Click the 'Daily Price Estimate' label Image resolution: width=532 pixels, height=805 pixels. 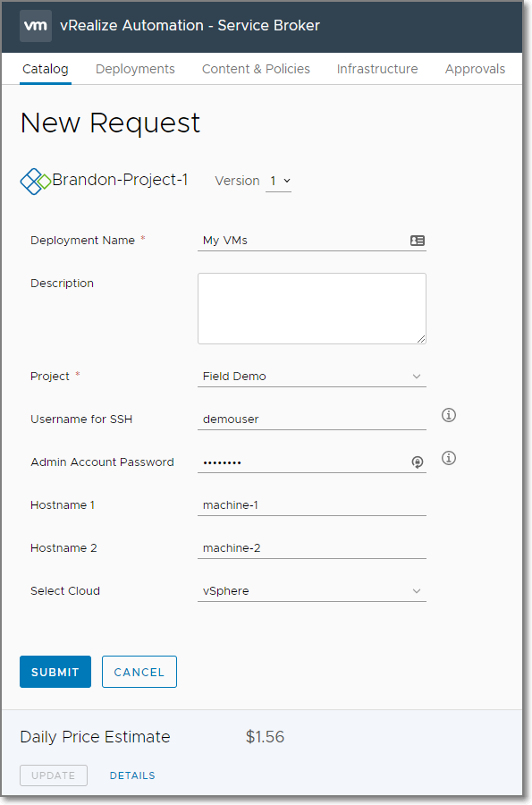95,737
